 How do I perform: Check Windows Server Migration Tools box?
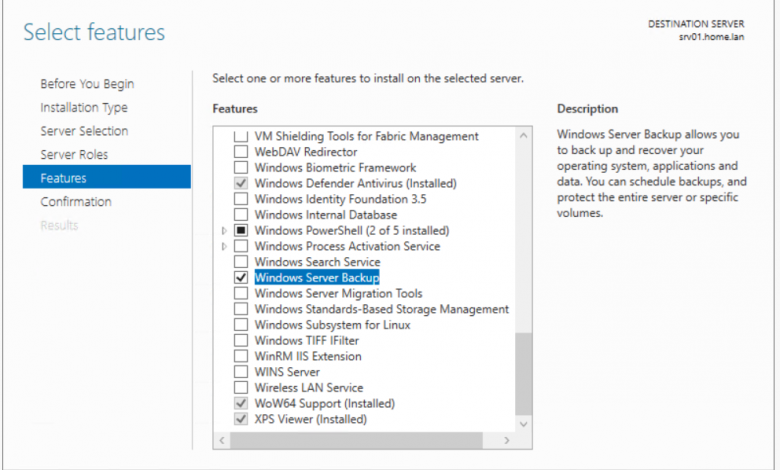pos(241,293)
